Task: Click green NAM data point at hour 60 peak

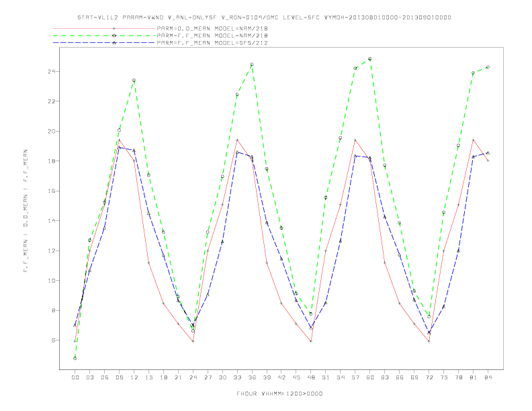Action: [x=370, y=59]
